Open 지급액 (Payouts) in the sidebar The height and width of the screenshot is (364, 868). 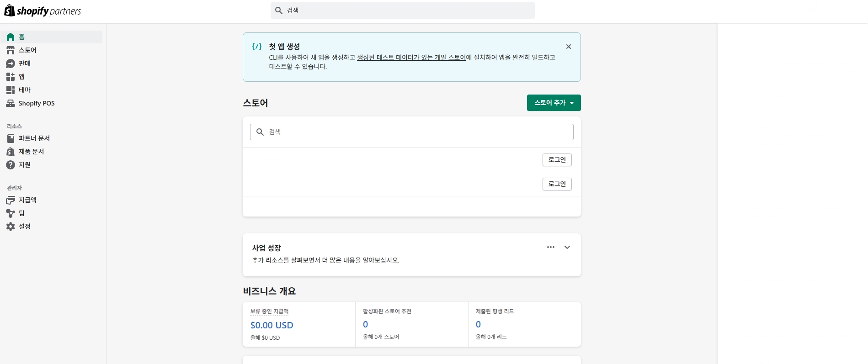27,200
